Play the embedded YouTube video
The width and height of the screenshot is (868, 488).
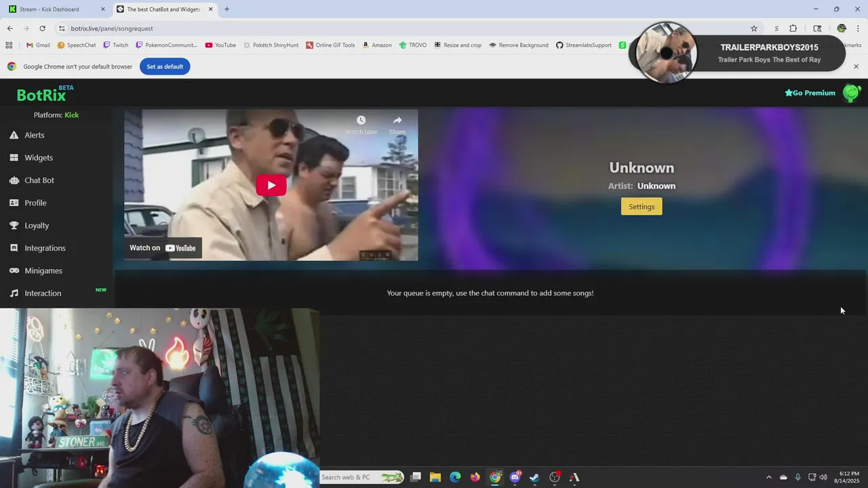tap(271, 185)
